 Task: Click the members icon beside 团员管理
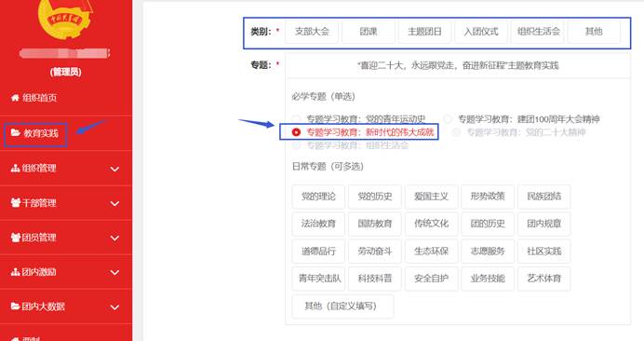(x=16, y=238)
